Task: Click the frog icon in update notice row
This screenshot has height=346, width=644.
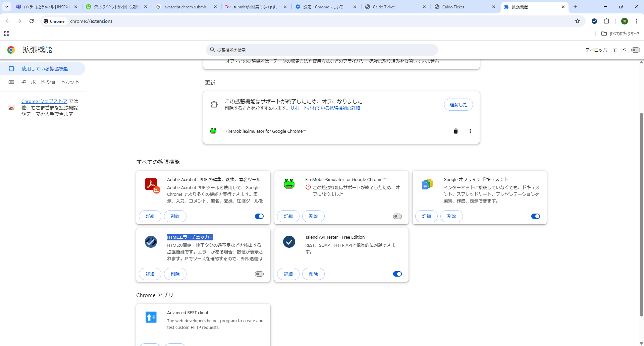Action: pyautogui.click(x=213, y=131)
